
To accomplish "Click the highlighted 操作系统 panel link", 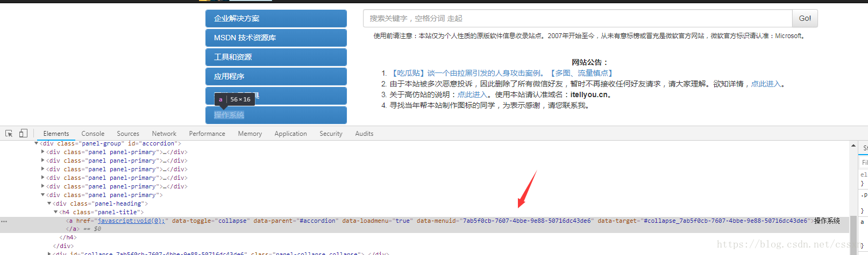I will coord(229,115).
